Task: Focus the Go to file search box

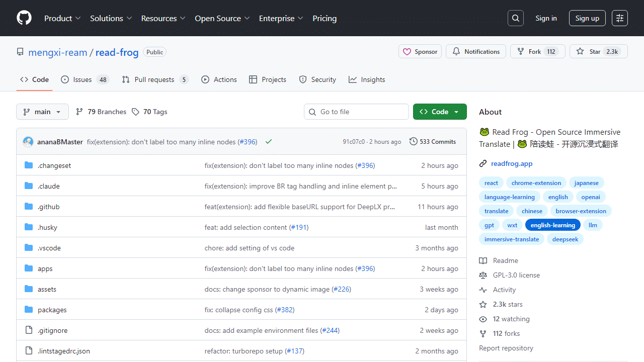Action: (x=356, y=112)
